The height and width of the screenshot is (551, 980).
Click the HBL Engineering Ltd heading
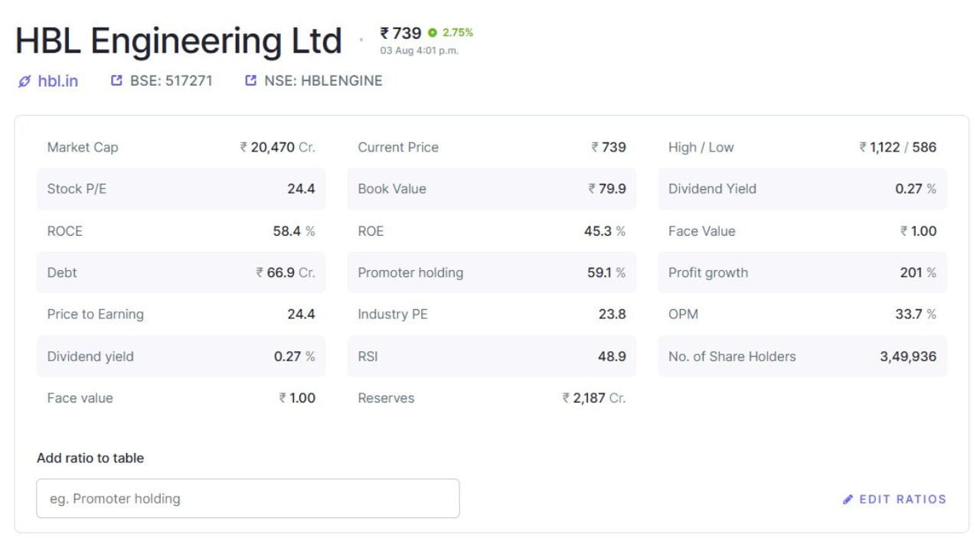(178, 41)
